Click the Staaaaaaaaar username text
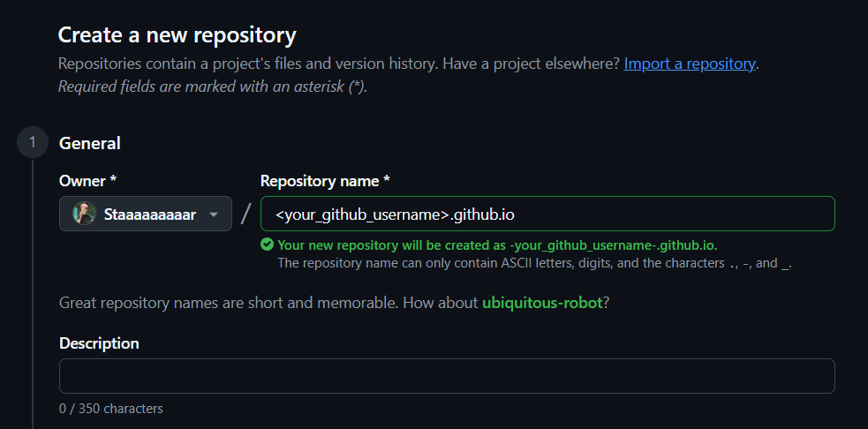Image resolution: width=868 pixels, height=429 pixels. pyautogui.click(x=150, y=214)
